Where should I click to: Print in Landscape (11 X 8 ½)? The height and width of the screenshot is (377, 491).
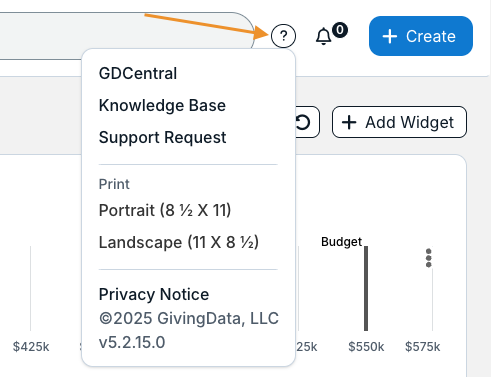(x=179, y=242)
